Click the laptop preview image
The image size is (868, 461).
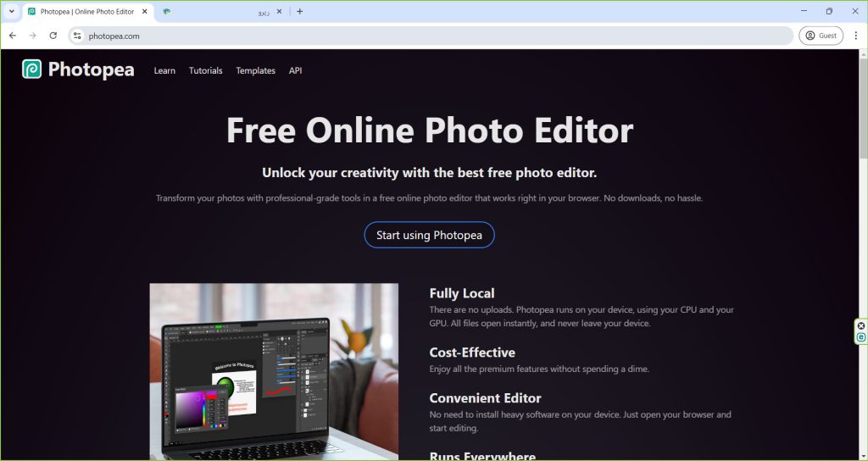click(274, 372)
